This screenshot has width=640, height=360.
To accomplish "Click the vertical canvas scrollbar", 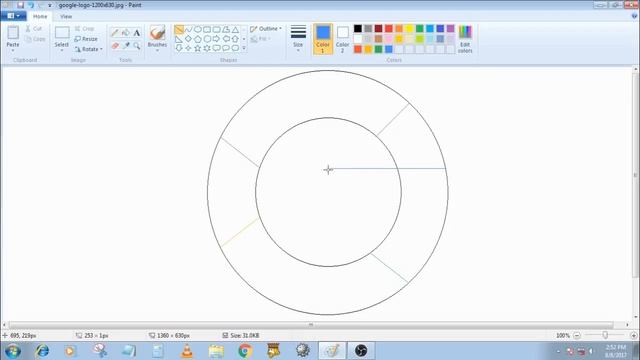I will pyautogui.click(x=636, y=175).
